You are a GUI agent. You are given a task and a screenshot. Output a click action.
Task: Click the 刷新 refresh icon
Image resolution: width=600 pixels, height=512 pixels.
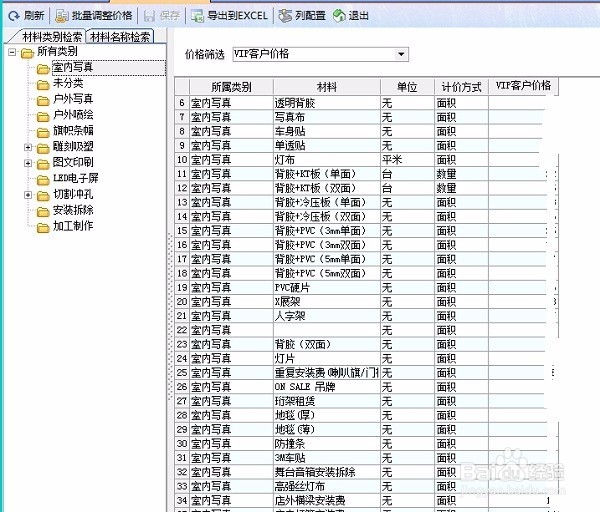[x=14, y=16]
